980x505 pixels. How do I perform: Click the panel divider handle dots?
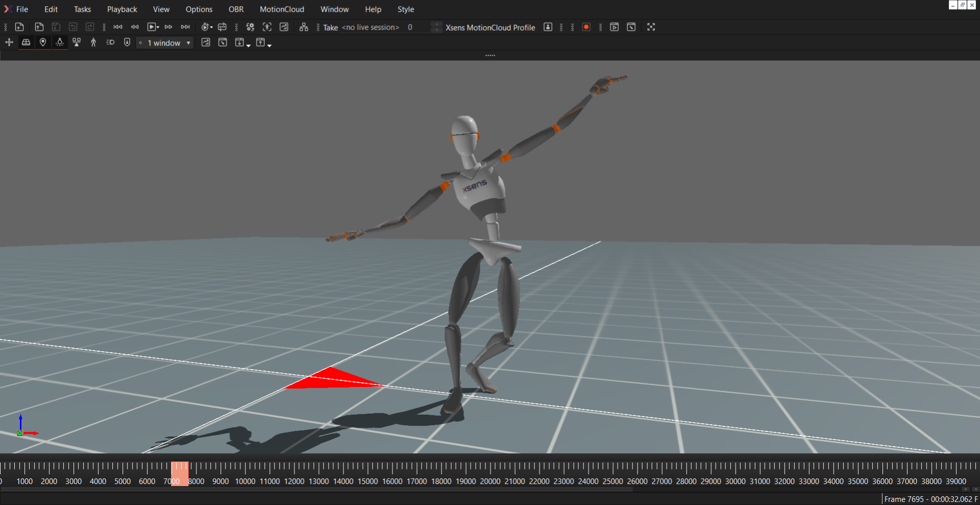490,55
